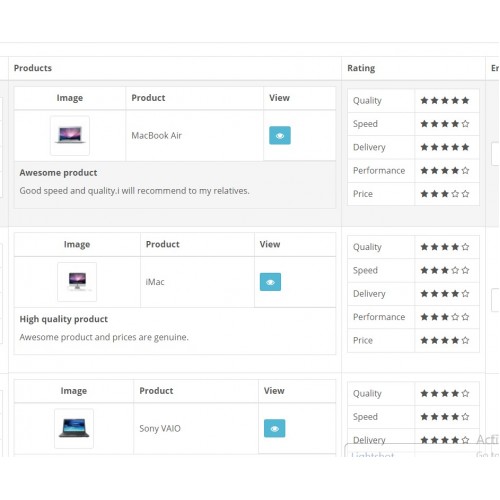Image resolution: width=500 pixels, height=500 pixels.
Task: Click the Rating column header
Action: pyautogui.click(x=361, y=68)
